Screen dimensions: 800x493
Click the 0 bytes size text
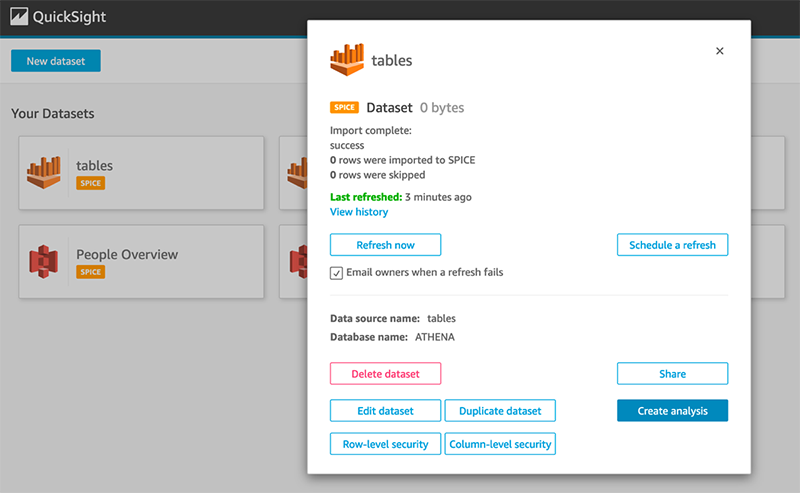442,108
